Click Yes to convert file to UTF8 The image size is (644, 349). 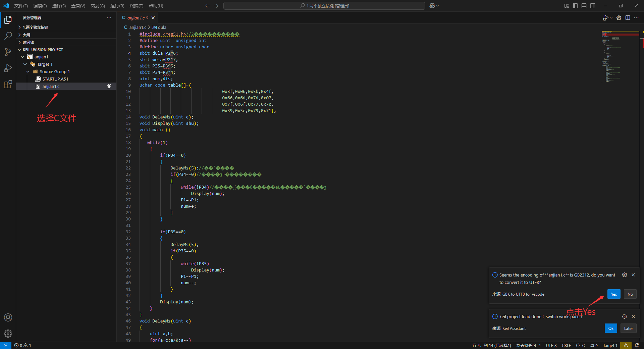614,294
